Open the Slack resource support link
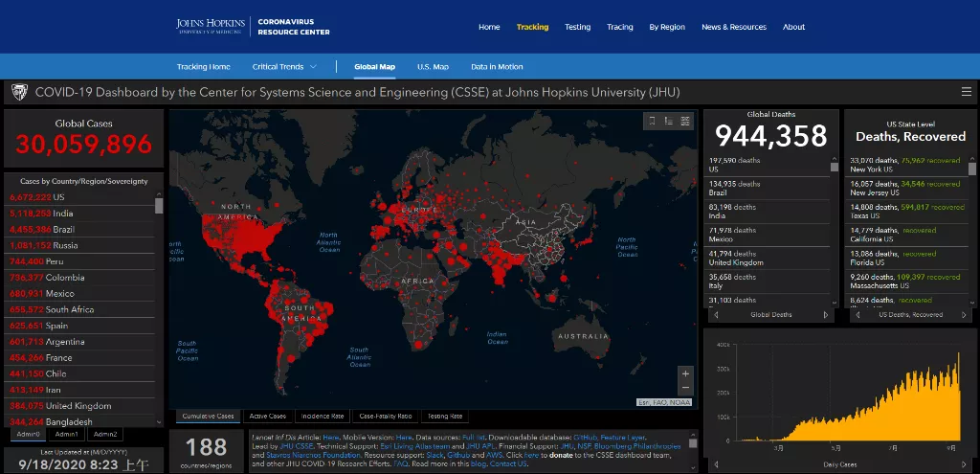This screenshot has height=474, width=980. point(435,455)
